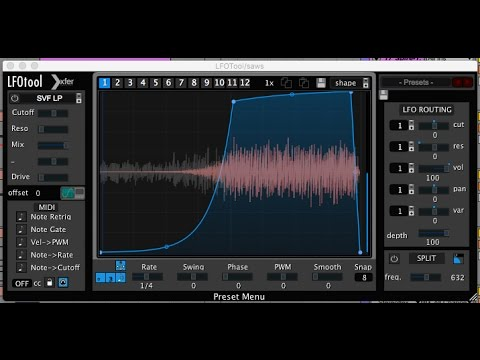Viewport: 480px width, 360px height.
Task: Enable Note->Cutoff checkbox
Action: [x=21, y=267]
